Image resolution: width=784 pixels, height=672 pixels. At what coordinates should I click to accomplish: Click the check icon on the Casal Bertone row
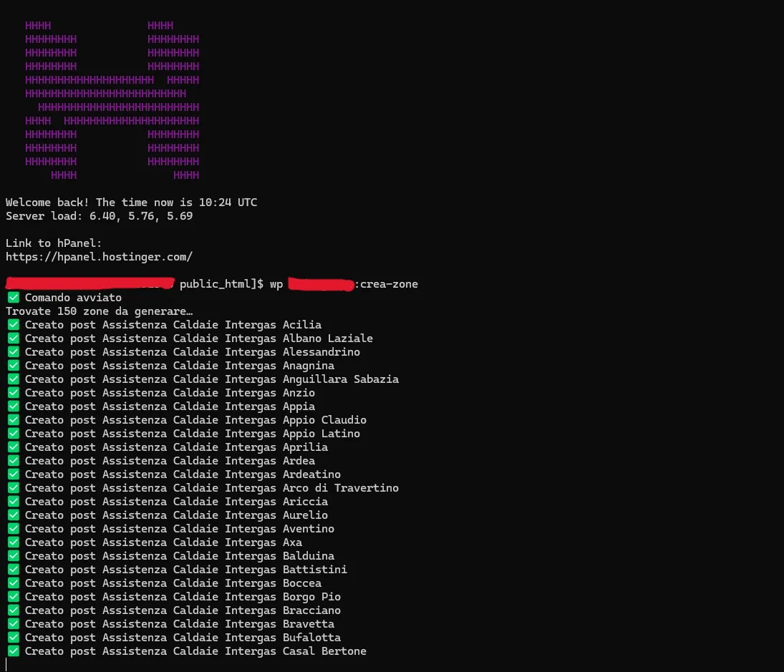pyautogui.click(x=14, y=651)
